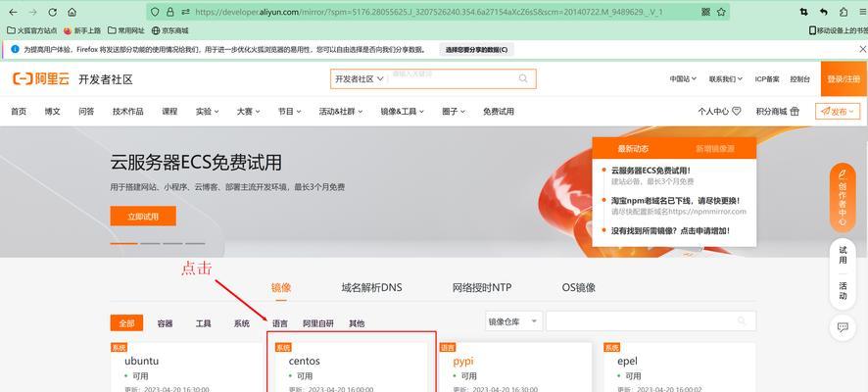868x392 pixels.
Task: Click the padlock site security icon
Action: point(169,12)
